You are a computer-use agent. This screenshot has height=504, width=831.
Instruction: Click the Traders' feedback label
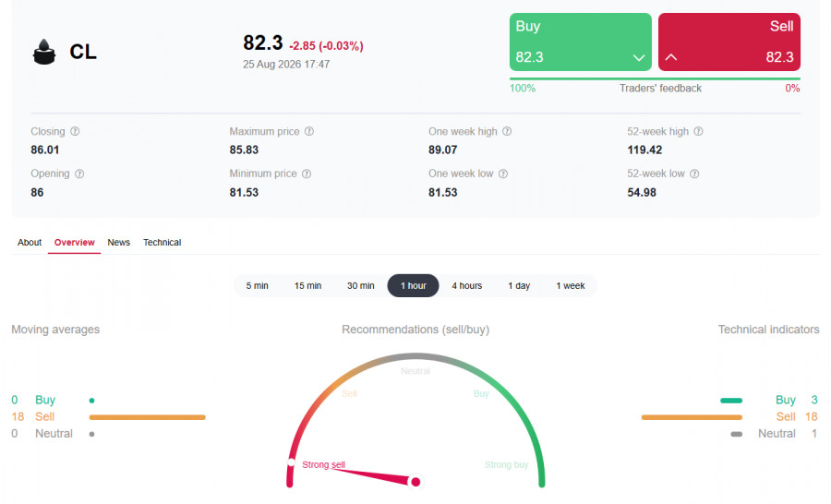pyautogui.click(x=660, y=89)
